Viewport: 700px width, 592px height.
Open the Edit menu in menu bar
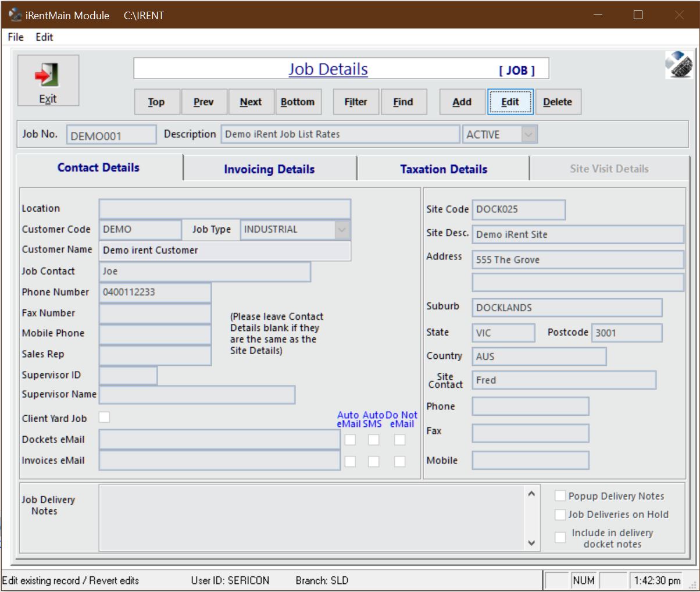[44, 37]
